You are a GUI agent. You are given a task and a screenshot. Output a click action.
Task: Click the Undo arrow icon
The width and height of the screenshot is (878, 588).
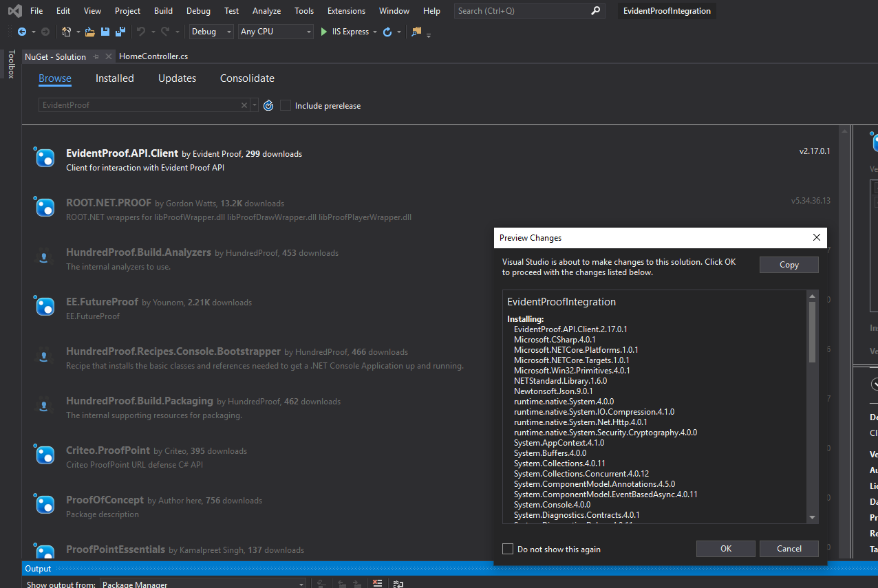(141, 32)
